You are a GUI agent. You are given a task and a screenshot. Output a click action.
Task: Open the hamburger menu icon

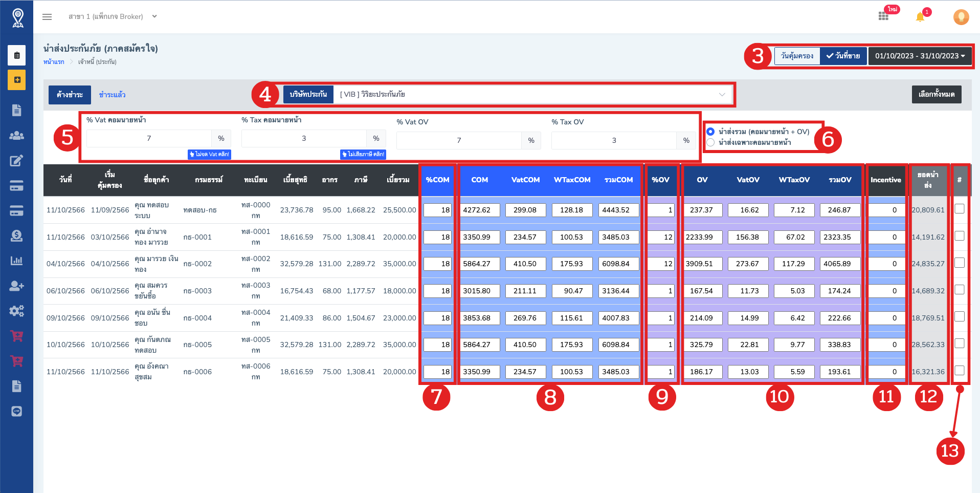47,17
